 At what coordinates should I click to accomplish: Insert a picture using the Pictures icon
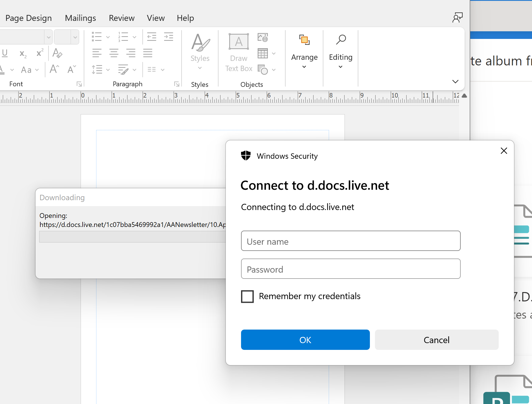click(262, 37)
